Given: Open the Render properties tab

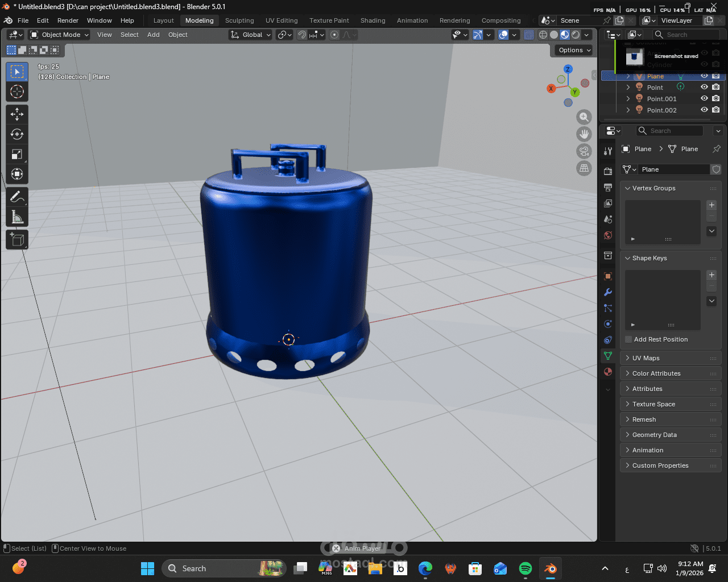Looking at the screenshot, I should point(608,171).
